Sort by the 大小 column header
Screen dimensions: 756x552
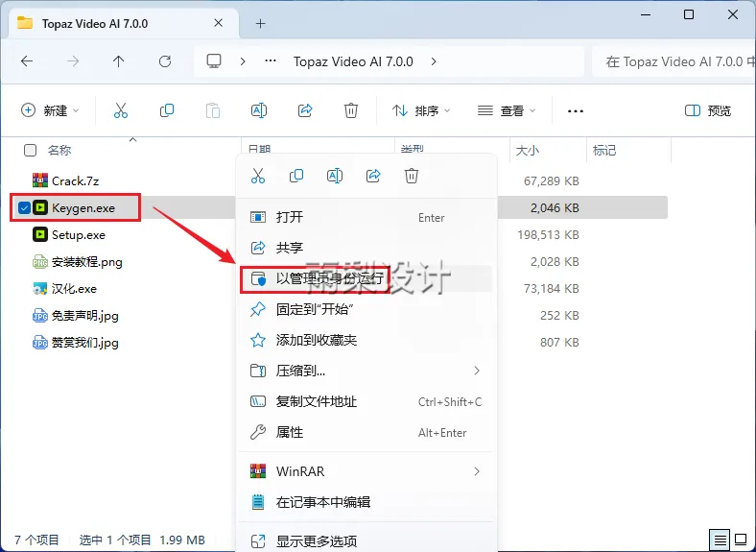528,151
